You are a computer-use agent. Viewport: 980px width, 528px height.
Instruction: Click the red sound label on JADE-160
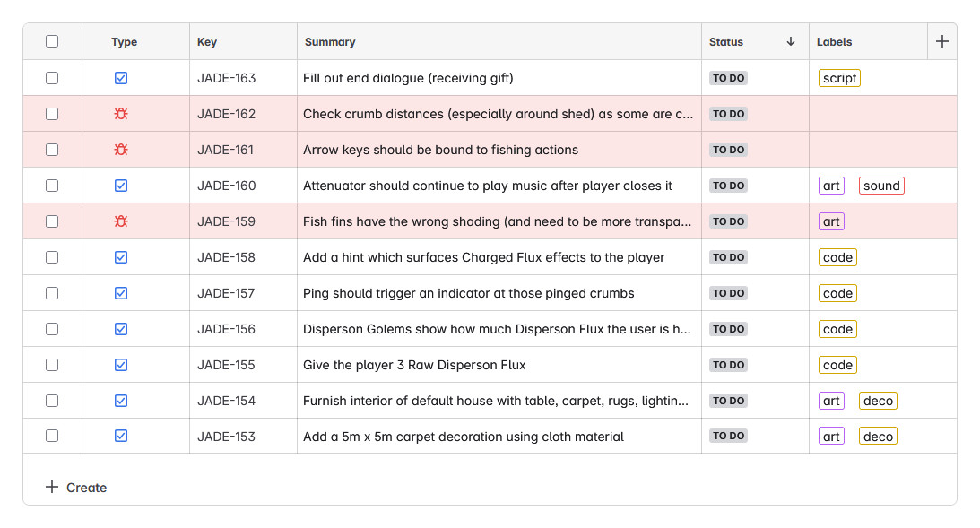881,186
